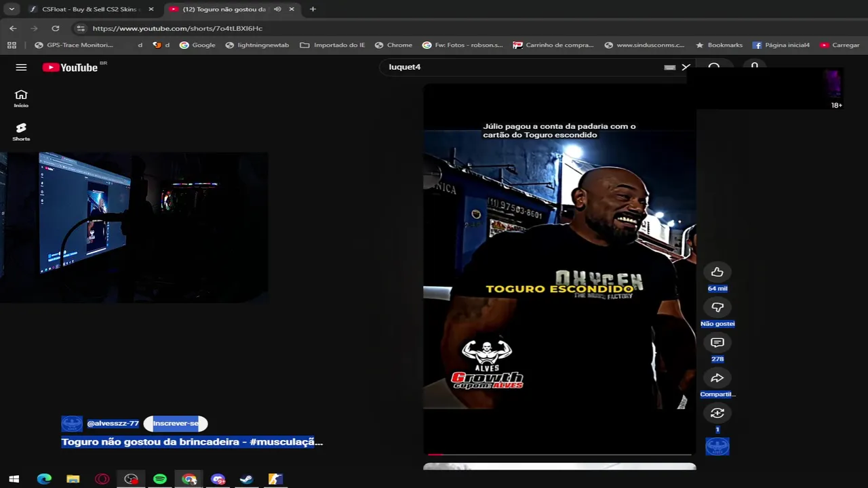
Task: Open the www.sindusconms.c bookmark
Action: coord(644,45)
